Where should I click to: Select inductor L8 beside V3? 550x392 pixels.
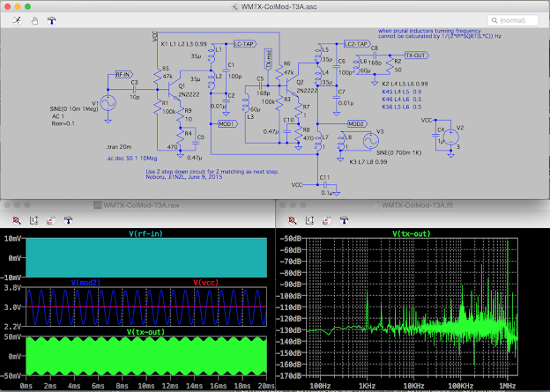340,141
